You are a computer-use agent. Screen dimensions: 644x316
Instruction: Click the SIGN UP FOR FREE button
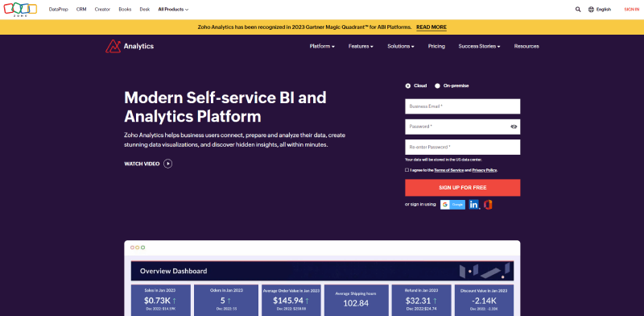(462, 188)
